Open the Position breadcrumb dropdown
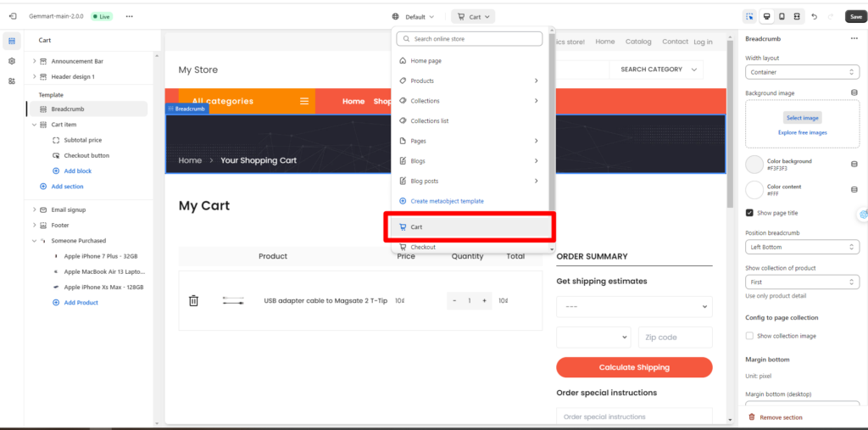Image resolution: width=868 pixels, height=430 pixels. point(802,247)
